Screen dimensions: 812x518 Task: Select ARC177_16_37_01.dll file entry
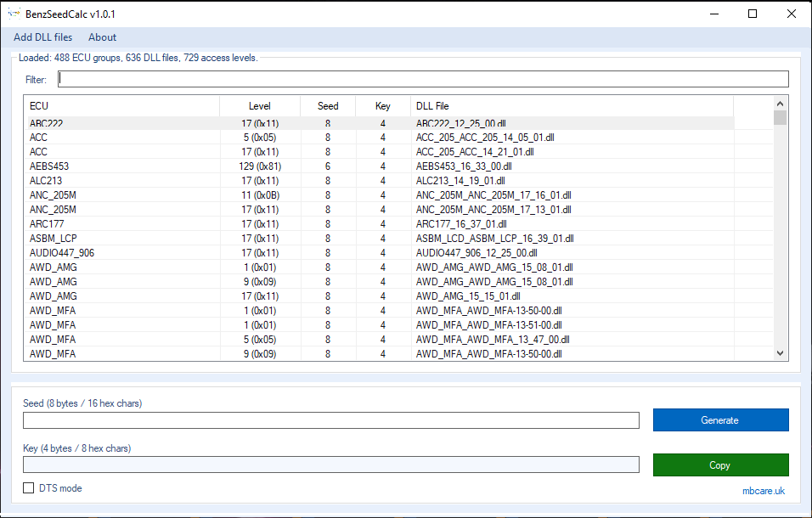[x=461, y=224]
